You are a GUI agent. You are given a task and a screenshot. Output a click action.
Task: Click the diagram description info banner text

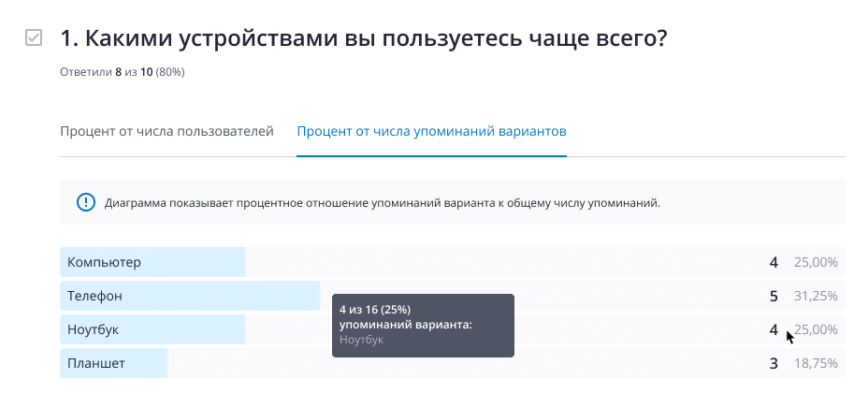click(x=383, y=203)
